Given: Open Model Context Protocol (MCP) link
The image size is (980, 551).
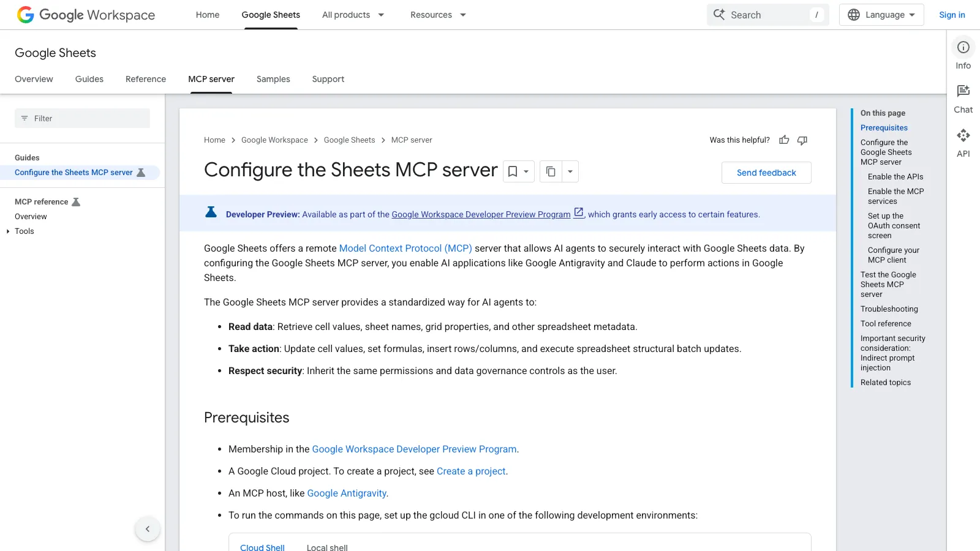Looking at the screenshot, I should pos(405,248).
